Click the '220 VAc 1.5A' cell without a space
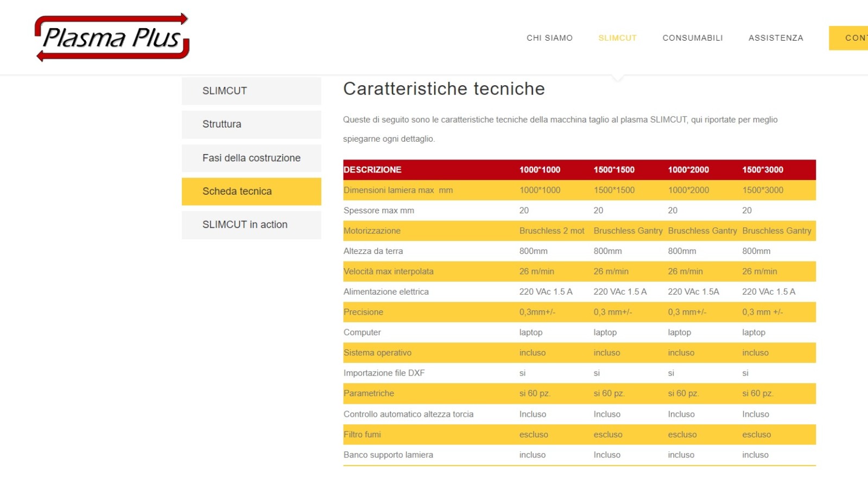 tap(693, 292)
